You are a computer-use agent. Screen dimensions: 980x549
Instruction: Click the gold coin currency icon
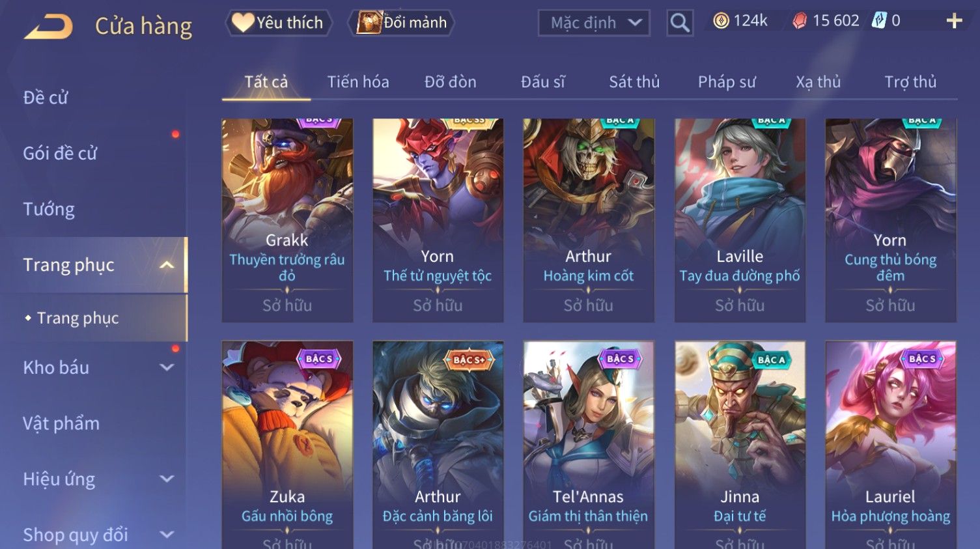tap(721, 21)
